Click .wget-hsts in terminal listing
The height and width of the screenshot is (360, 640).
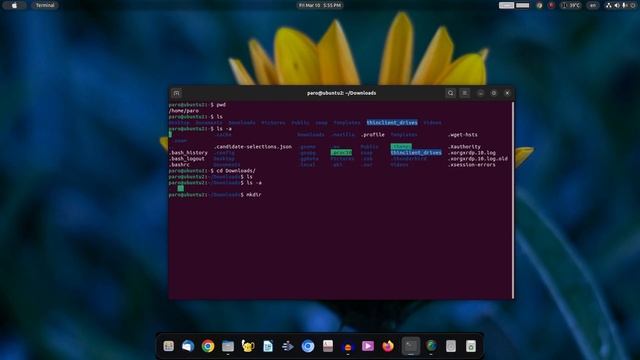click(462, 135)
